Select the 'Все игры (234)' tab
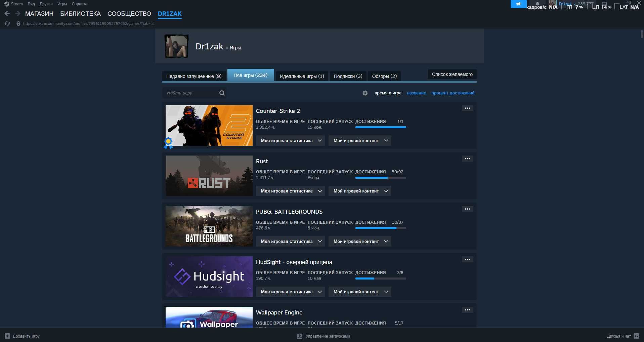 (251, 75)
